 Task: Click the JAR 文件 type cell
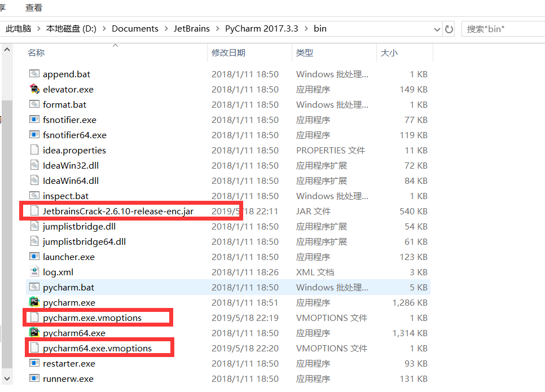coord(313,211)
